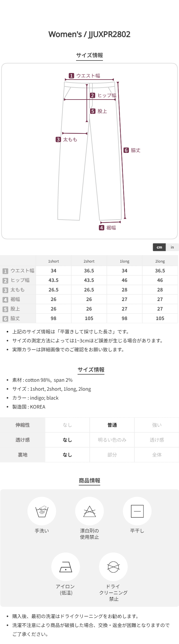Click the flat dry square icon
Viewport: 179px width, 644px height.
click(x=137, y=511)
